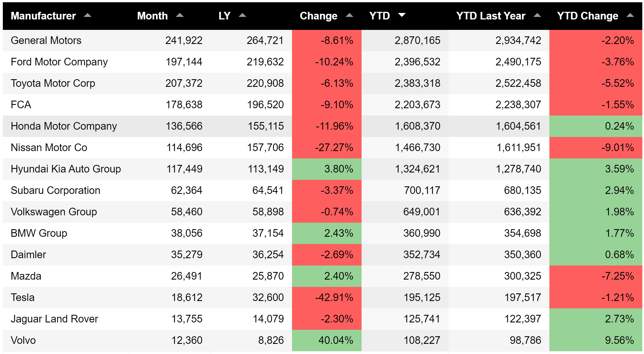Toggle the YTD descending sort arrow
Image resolution: width=644 pixels, height=354 pixels.
[x=402, y=15]
